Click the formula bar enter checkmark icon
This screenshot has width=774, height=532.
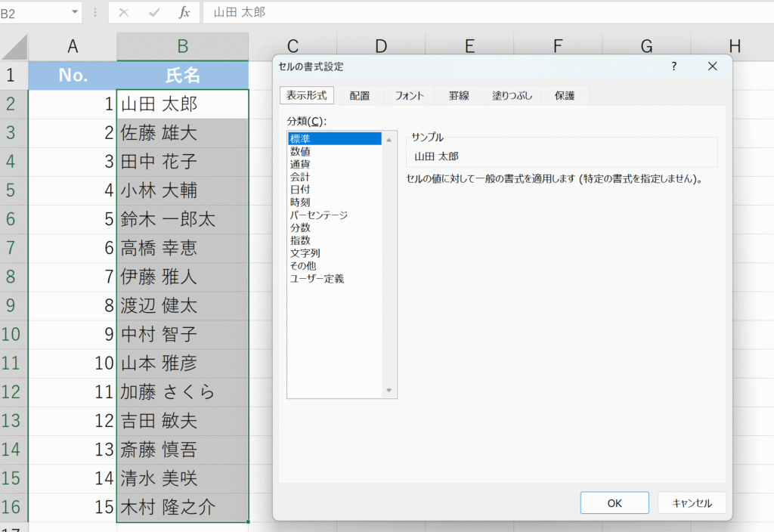tap(154, 13)
